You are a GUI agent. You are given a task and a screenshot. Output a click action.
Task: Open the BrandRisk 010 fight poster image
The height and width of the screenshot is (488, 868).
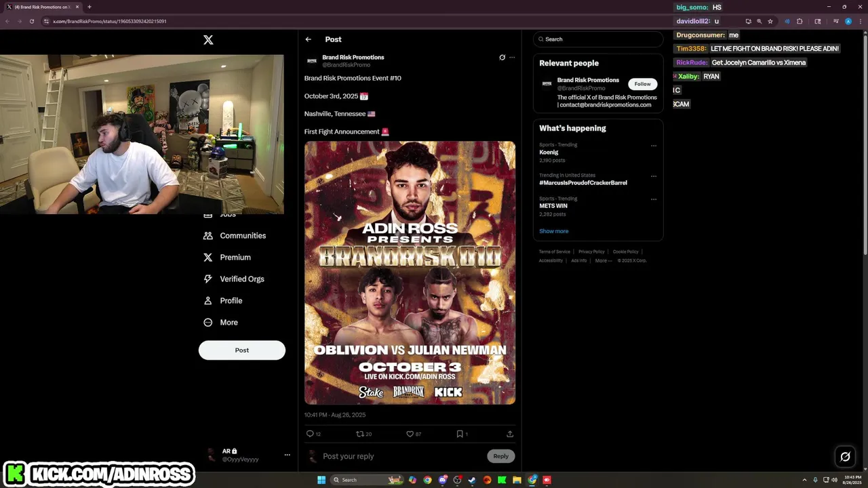coord(410,272)
